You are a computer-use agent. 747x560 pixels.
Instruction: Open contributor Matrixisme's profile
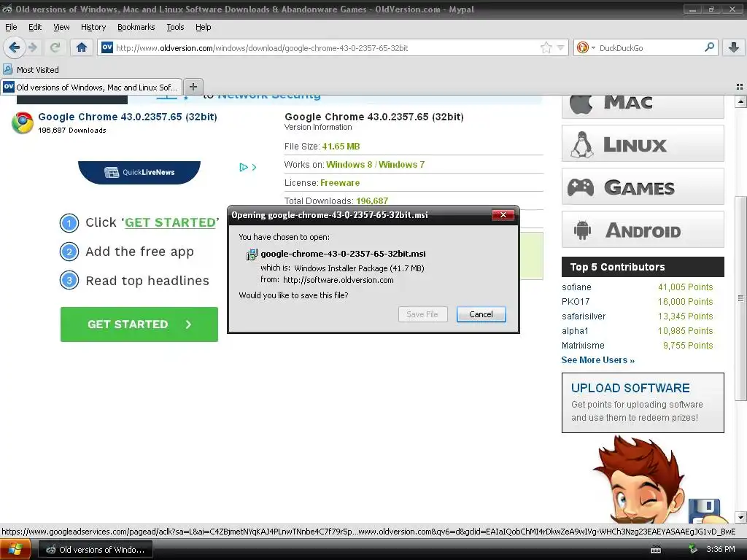coord(583,345)
